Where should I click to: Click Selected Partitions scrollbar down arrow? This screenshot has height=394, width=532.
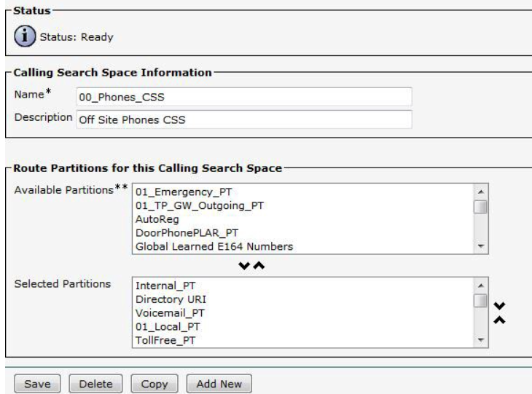point(480,340)
